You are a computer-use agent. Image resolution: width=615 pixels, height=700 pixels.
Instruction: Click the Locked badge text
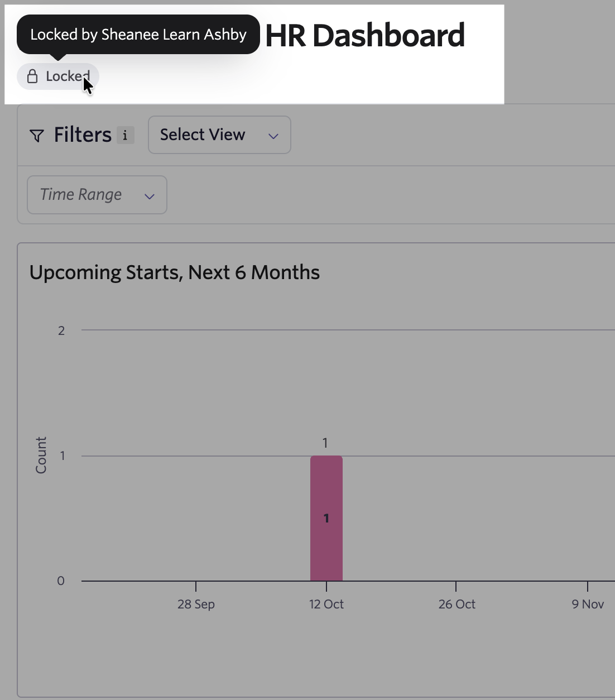pos(68,76)
